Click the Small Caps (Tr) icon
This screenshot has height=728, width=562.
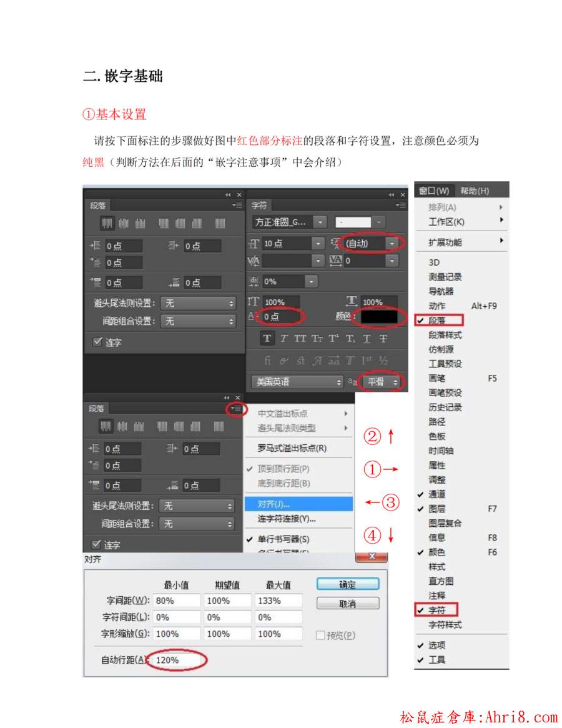point(317,339)
